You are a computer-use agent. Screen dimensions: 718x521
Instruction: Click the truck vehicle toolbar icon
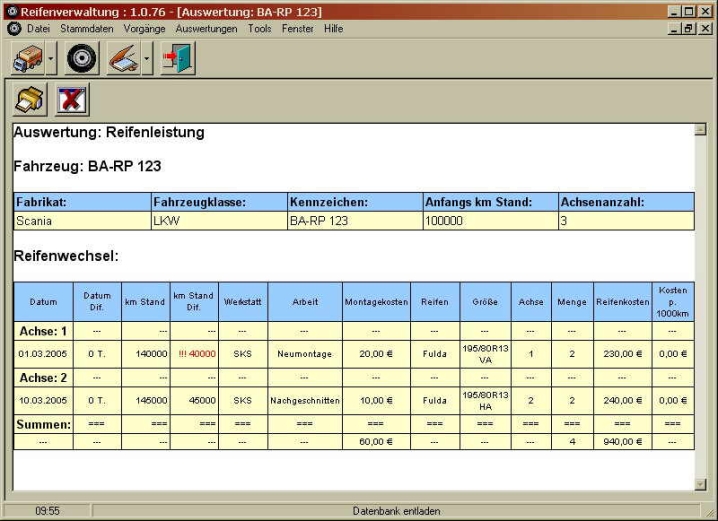pos(27,58)
